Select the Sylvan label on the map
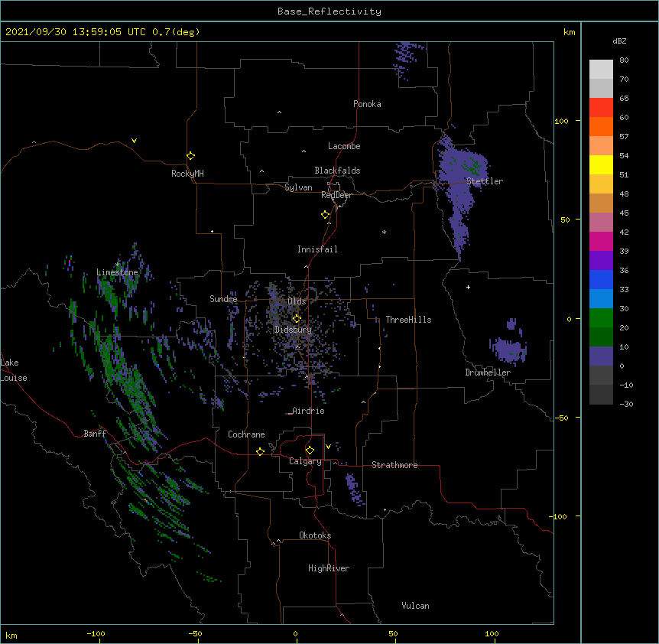659x644 pixels. click(x=298, y=187)
